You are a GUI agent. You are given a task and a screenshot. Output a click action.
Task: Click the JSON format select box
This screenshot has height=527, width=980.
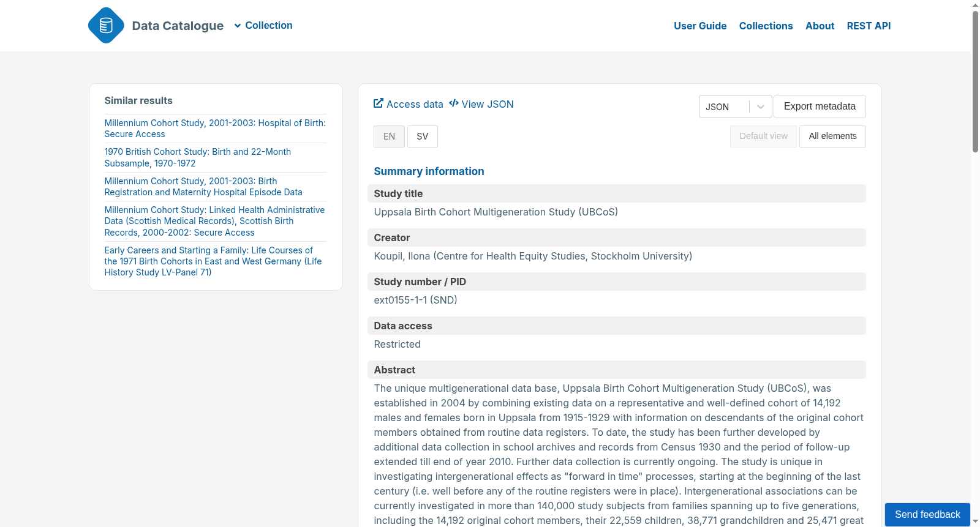click(x=735, y=107)
